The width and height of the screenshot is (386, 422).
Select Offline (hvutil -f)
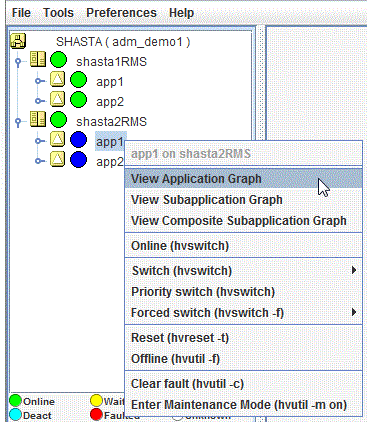click(243, 359)
